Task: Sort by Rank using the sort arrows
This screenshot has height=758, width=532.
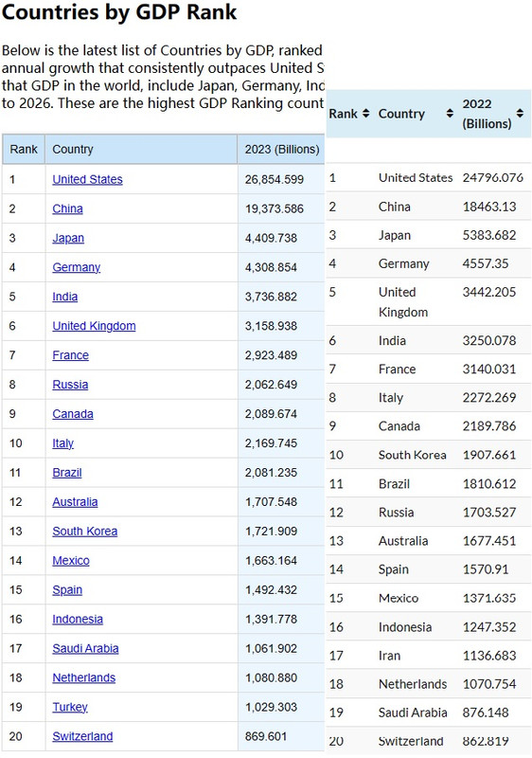Action: pos(366,114)
